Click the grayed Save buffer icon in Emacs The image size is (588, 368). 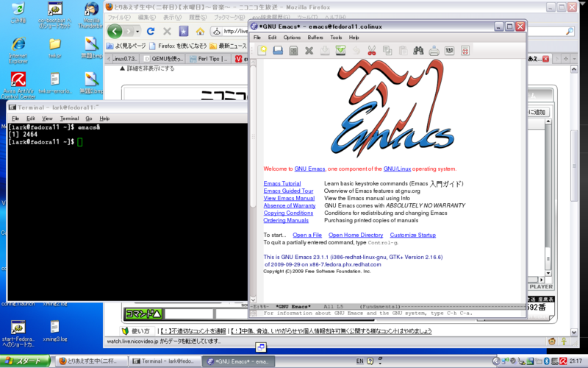(325, 50)
